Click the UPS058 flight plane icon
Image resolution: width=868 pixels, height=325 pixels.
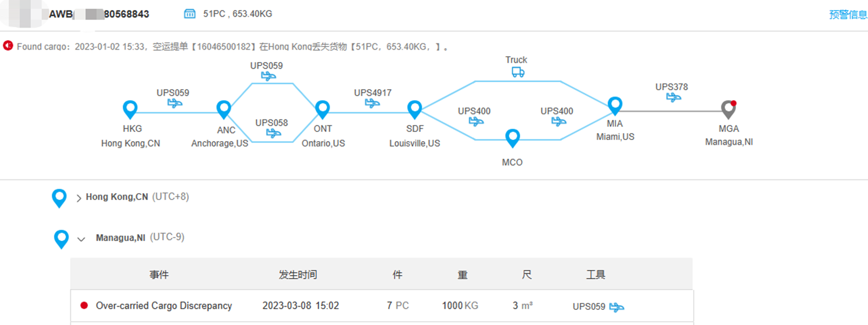click(274, 133)
